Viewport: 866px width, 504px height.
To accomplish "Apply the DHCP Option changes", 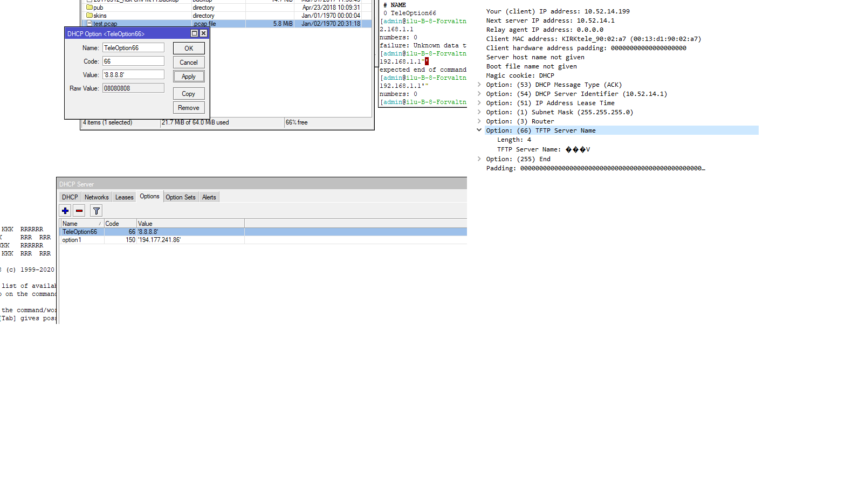I will coord(189,77).
